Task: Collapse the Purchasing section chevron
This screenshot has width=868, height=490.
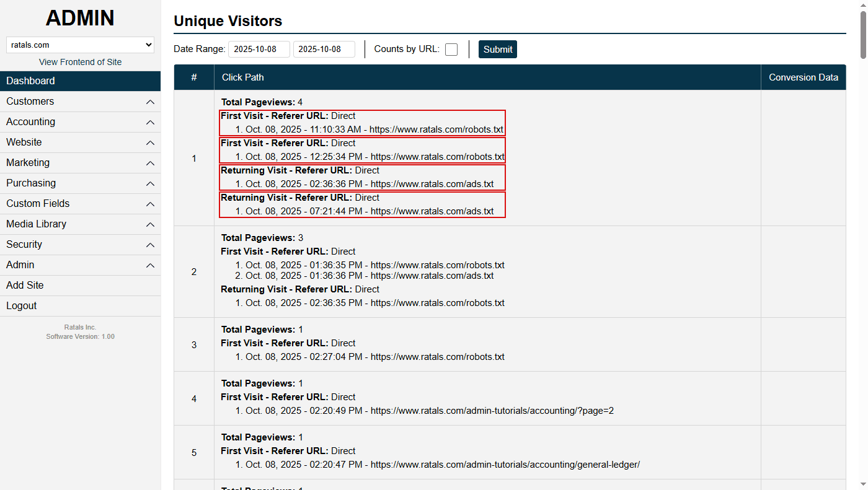Action: 149,183
